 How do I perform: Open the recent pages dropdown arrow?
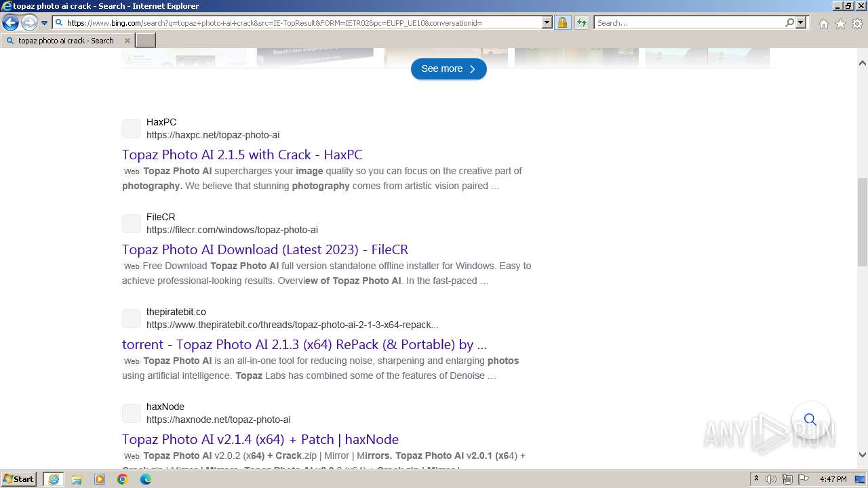coord(44,23)
